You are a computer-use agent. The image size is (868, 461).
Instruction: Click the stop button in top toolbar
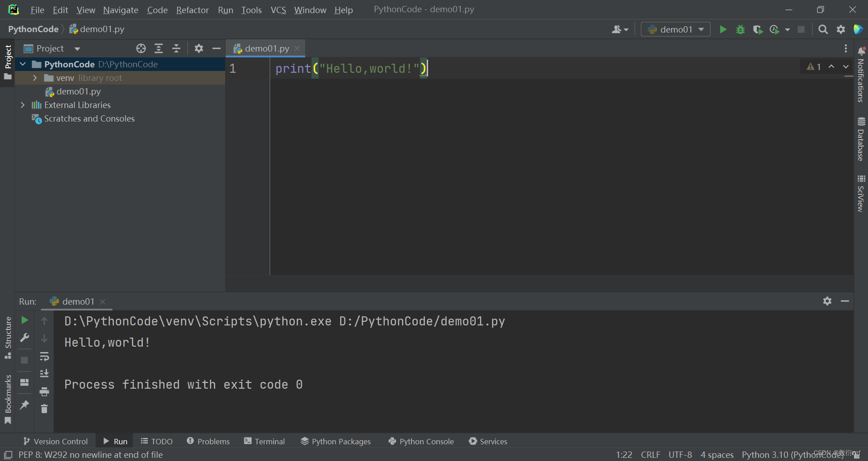click(x=801, y=29)
